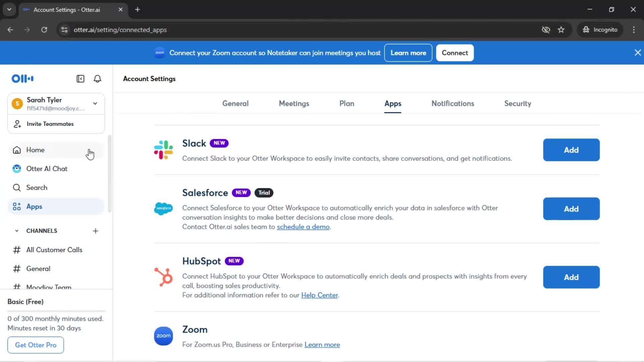Viewport: 644px width, 362px height.
Task: Switch to the General settings tab
Action: [x=235, y=104]
